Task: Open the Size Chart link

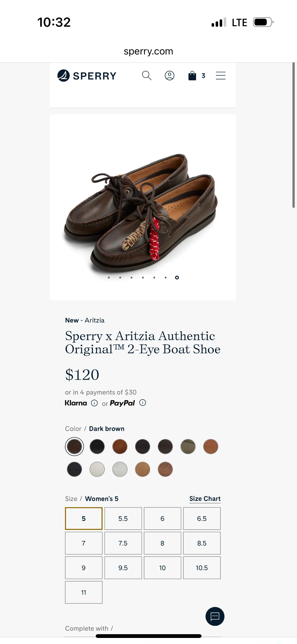Action: pos(205,499)
